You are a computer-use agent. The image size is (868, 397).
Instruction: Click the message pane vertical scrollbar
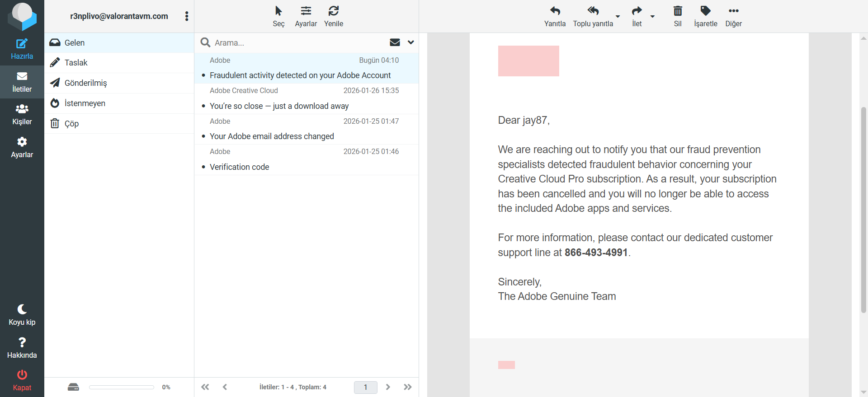[x=863, y=210]
